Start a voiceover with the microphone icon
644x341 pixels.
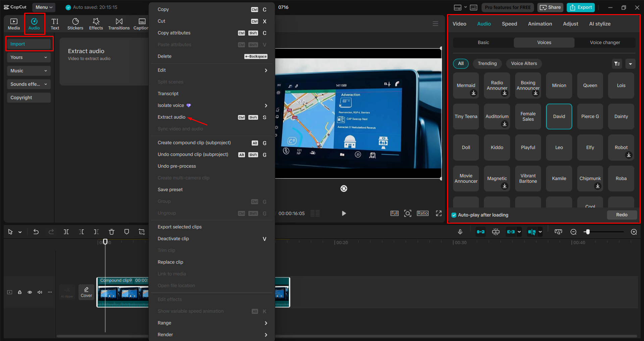pyautogui.click(x=460, y=231)
